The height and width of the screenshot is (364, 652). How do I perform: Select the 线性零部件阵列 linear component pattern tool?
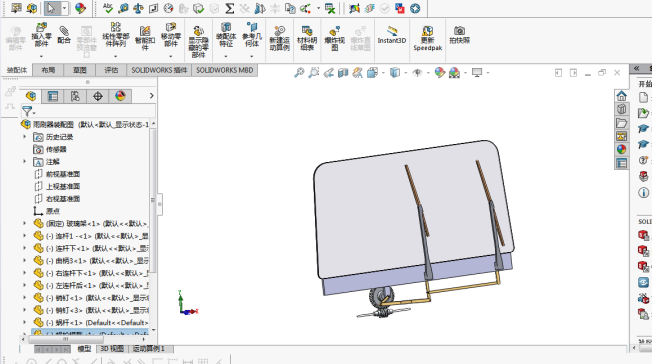(x=116, y=36)
